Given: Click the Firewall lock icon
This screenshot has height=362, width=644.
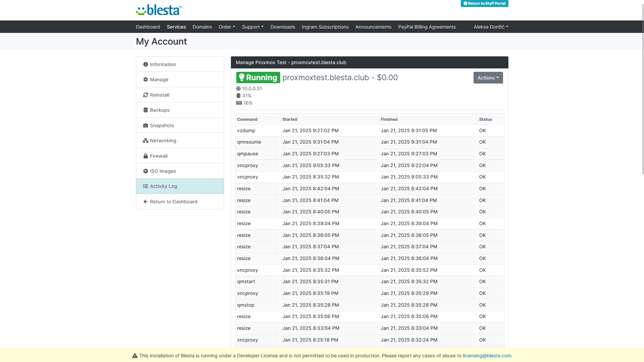Looking at the screenshot, I should coord(145,156).
